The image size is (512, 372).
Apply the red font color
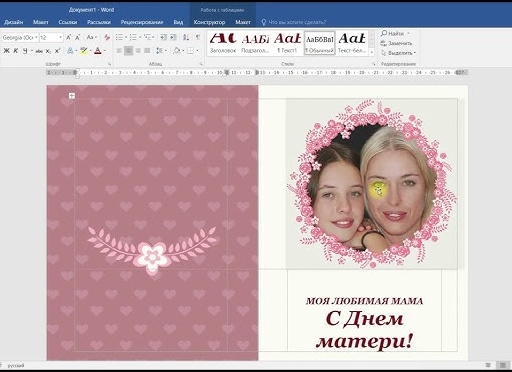coord(98,51)
